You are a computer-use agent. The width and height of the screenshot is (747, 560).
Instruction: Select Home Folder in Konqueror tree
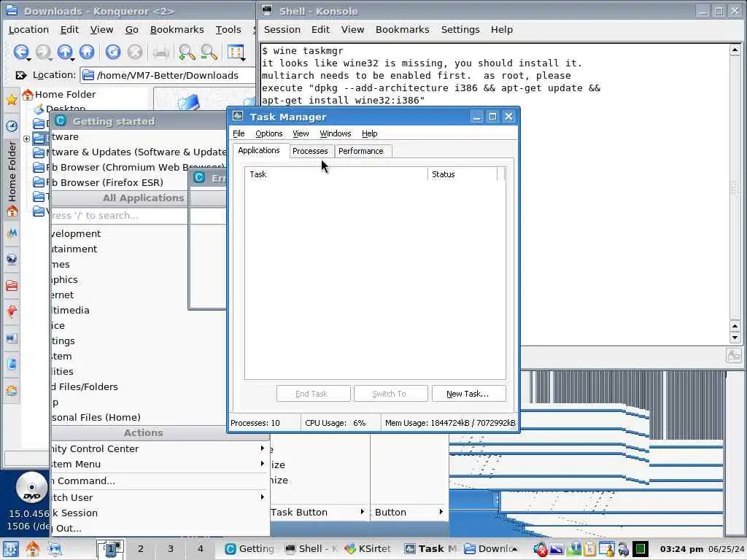(59, 94)
